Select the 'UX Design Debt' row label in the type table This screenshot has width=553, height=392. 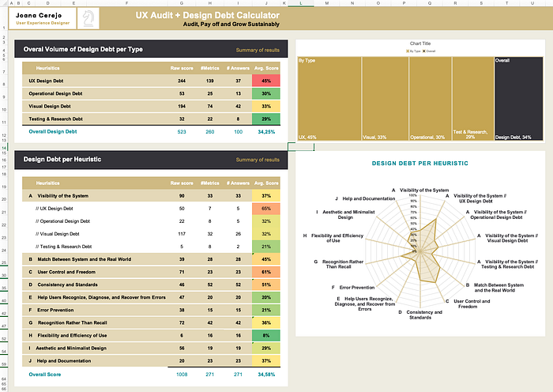pyautogui.click(x=46, y=81)
